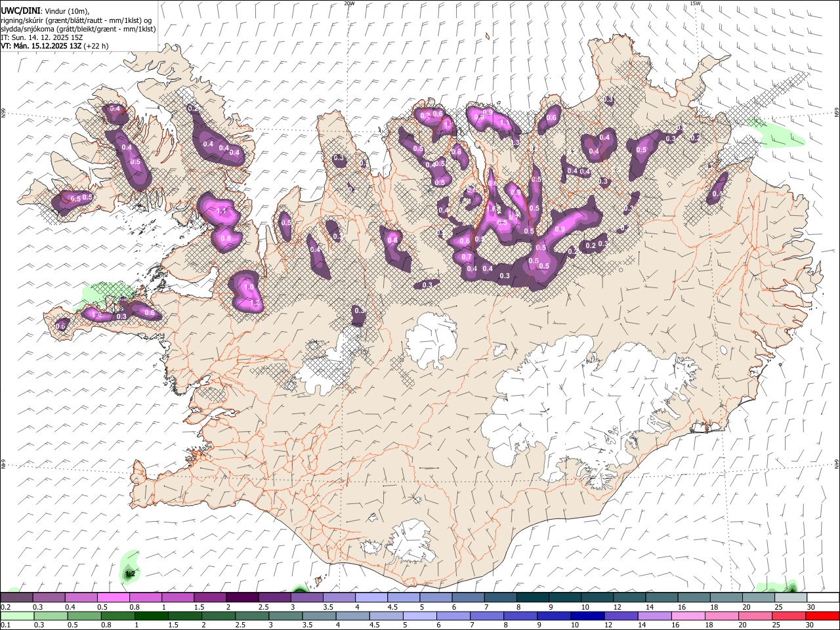Screen dimensions: 840x630
Task: Click the 64N latitude label on the right edge
Action: tap(837, 463)
